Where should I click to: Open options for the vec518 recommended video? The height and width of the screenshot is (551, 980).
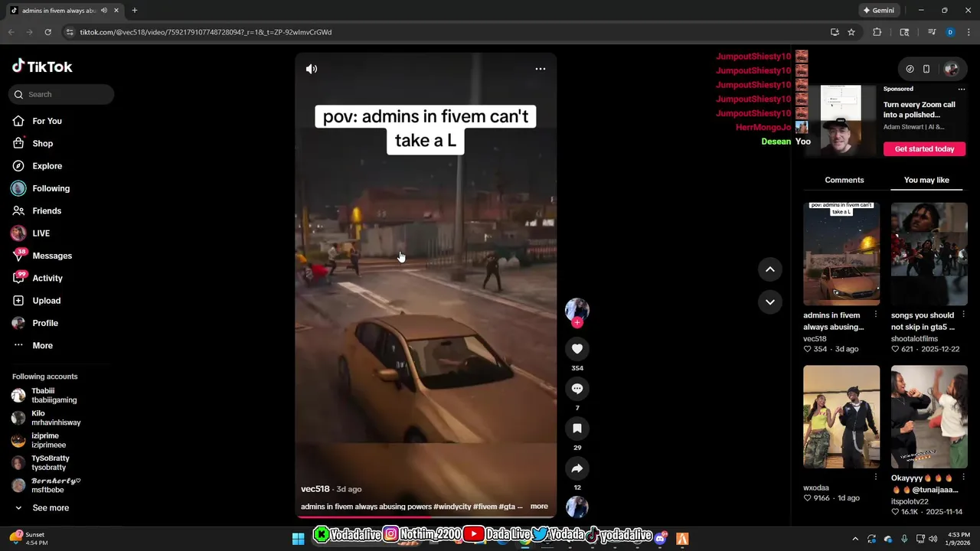pos(876,315)
